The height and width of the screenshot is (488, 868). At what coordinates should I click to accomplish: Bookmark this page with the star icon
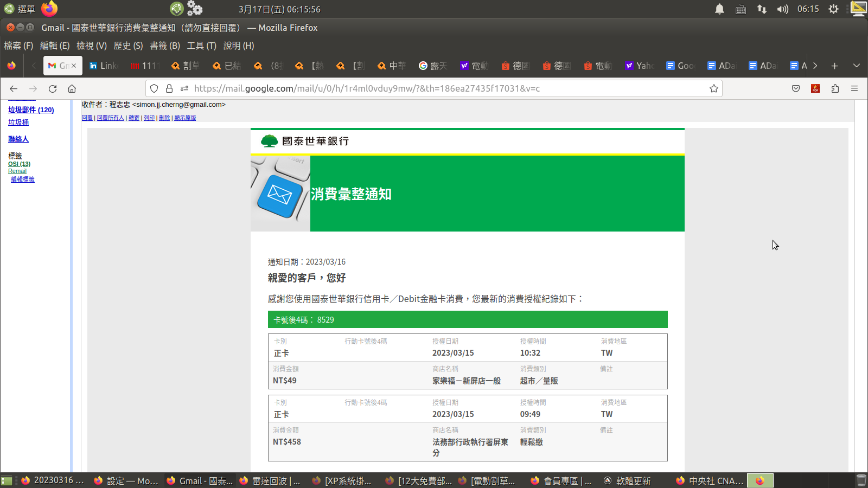(714, 88)
